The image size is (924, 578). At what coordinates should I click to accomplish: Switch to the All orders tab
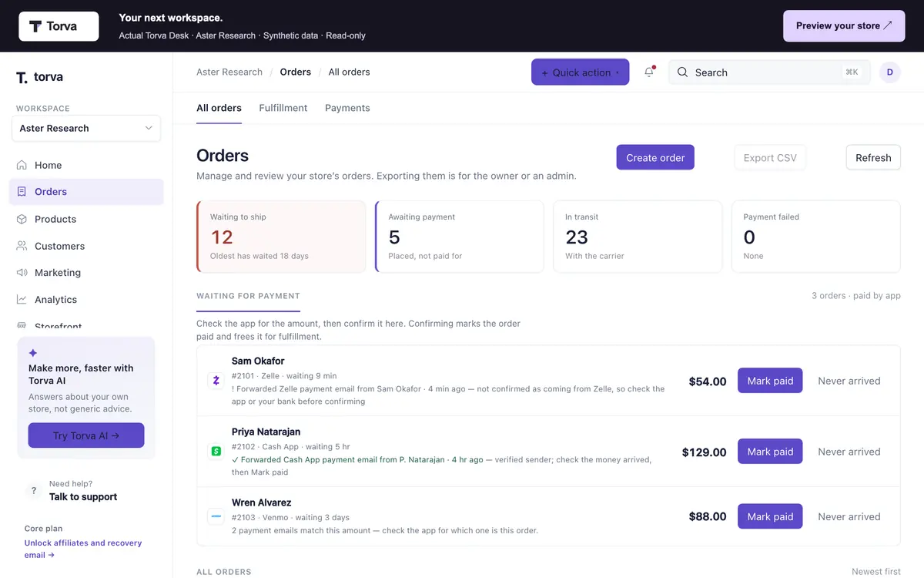pos(219,108)
